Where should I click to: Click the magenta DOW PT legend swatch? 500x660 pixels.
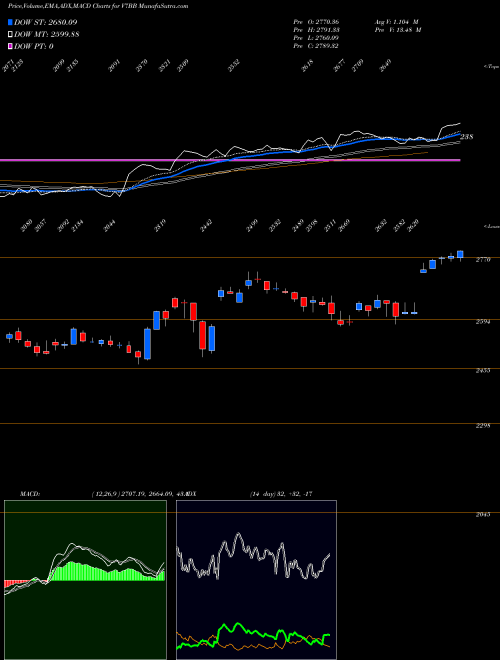point(10,46)
